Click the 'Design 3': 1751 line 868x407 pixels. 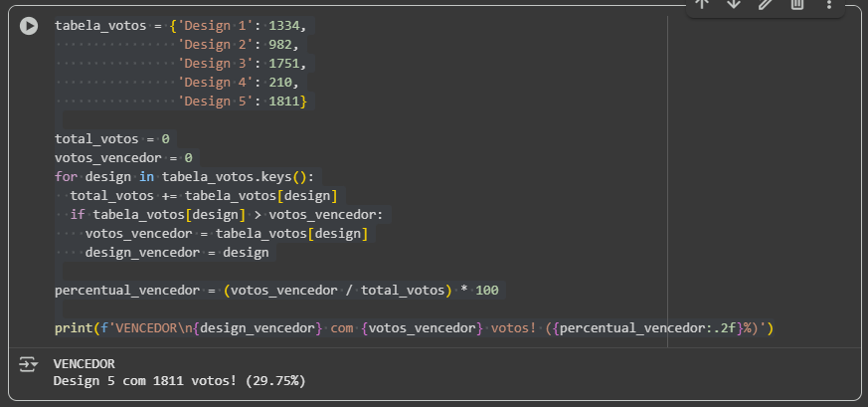[243, 64]
